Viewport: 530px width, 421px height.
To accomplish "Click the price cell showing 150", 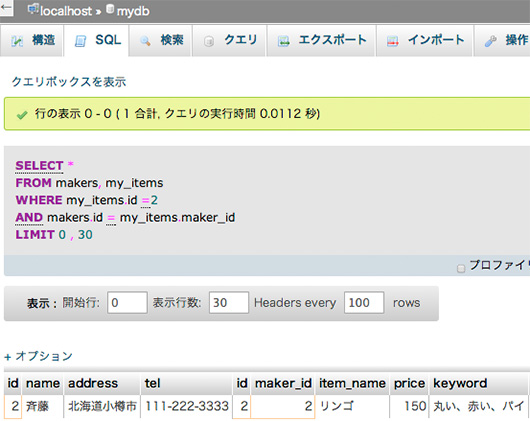I will pyautogui.click(x=409, y=406).
